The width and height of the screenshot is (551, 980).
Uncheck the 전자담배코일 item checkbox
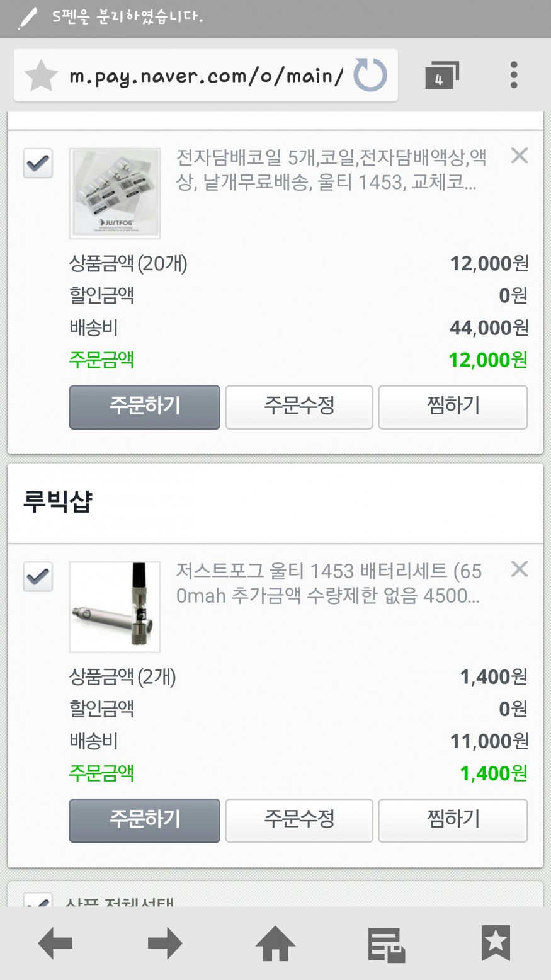click(38, 164)
